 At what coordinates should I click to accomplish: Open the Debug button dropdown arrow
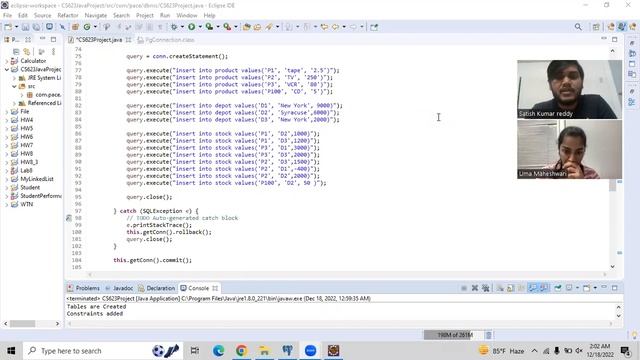click(x=182, y=27)
